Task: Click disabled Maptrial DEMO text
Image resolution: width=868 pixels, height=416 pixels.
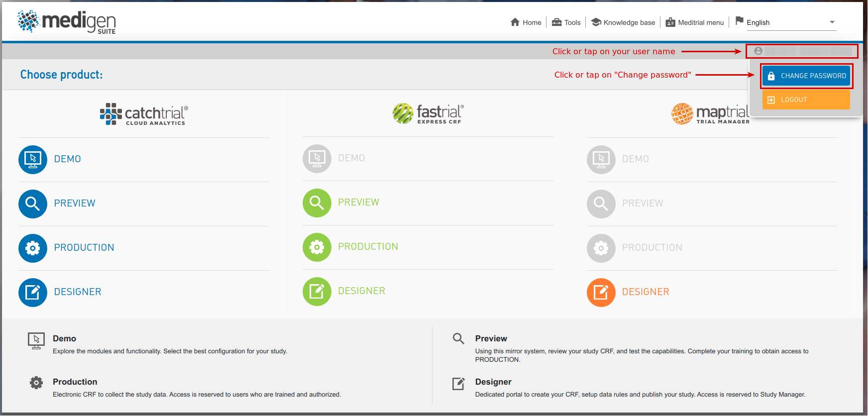Action: point(636,159)
